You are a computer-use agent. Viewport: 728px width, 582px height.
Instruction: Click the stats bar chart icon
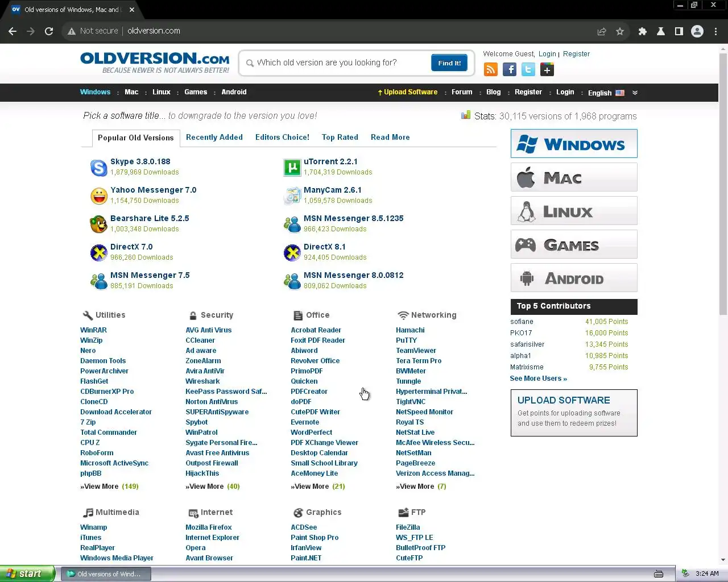465,115
